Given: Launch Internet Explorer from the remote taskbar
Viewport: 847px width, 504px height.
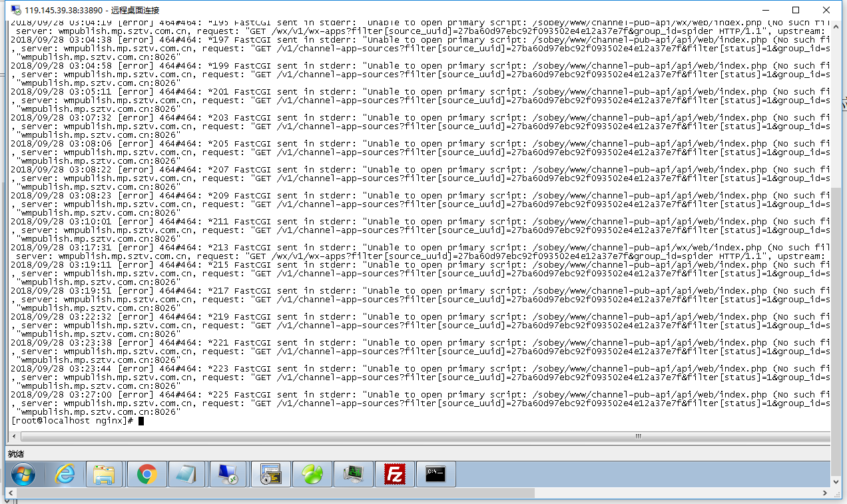Looking at the screenshot, I should 65,474.
